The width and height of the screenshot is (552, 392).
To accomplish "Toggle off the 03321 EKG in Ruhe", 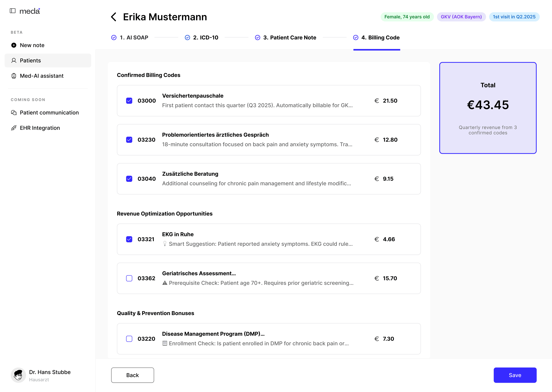I will click(129, 239).
